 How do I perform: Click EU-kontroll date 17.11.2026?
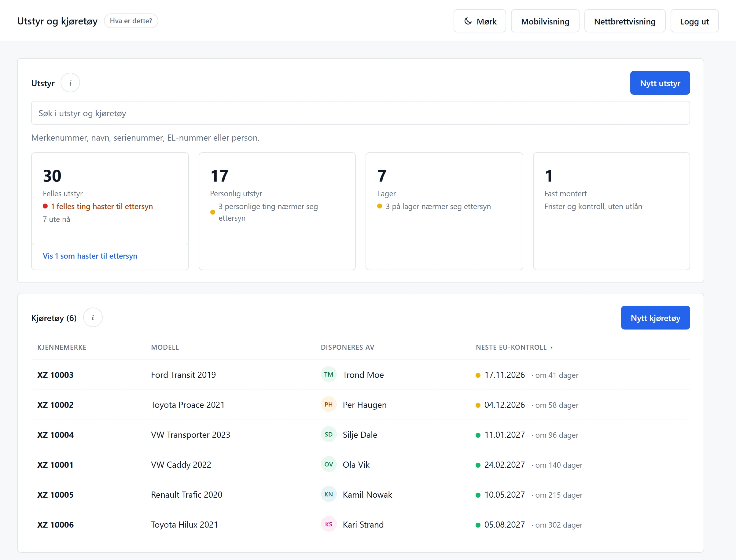(x=504, y=375)
